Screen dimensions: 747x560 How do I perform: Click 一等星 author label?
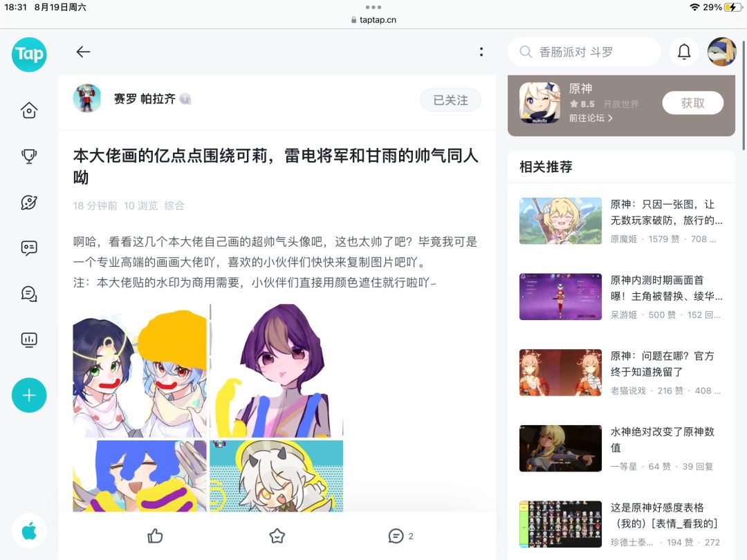point(624,466)
